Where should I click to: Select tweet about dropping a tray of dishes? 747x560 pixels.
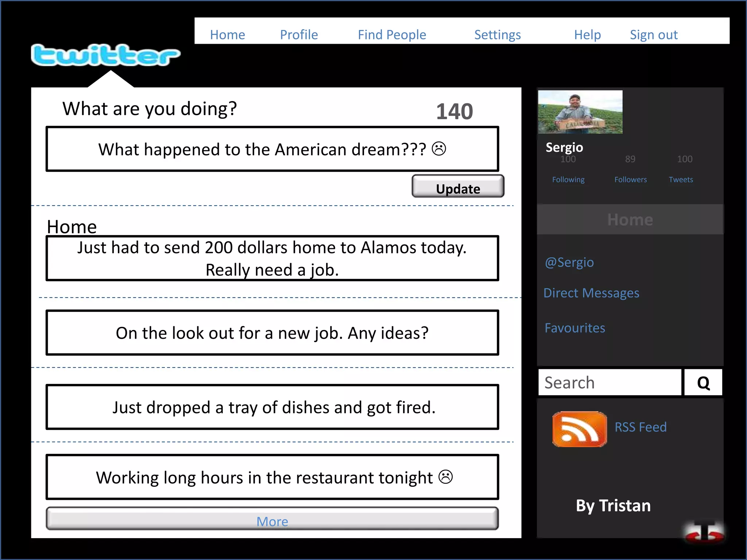click(272, 407)
